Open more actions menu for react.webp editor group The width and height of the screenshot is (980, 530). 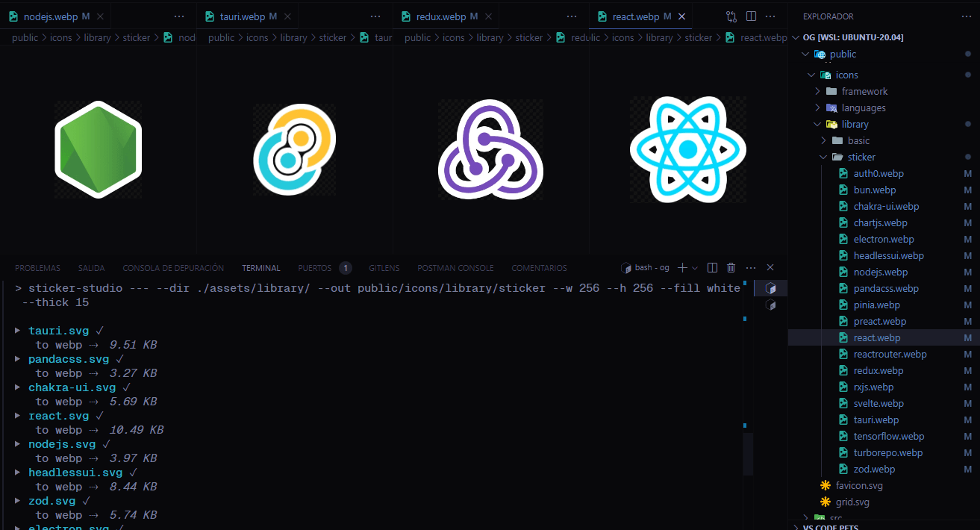(771, 16)
